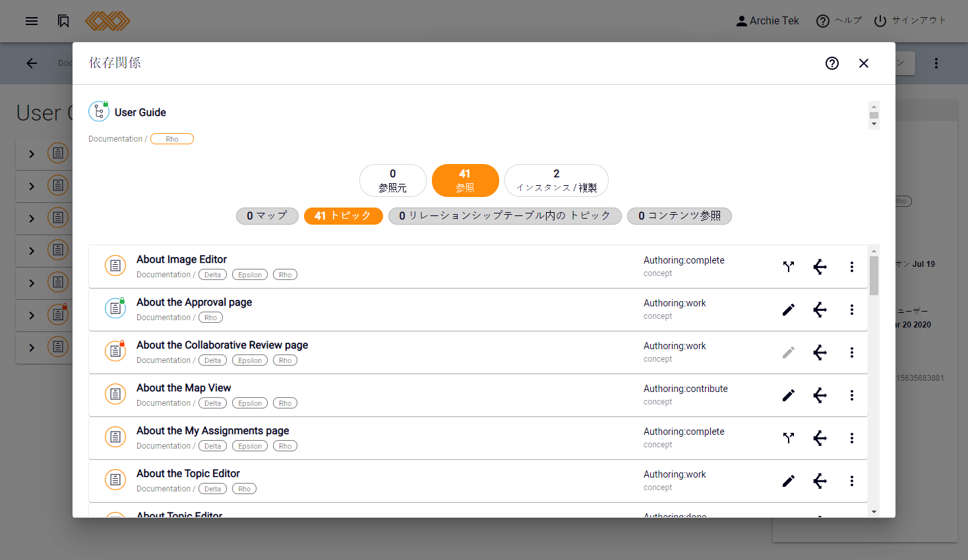Screen dimensions: 968x560
Task: Open the ヘルプ help link
Action: tap(839, 21)
